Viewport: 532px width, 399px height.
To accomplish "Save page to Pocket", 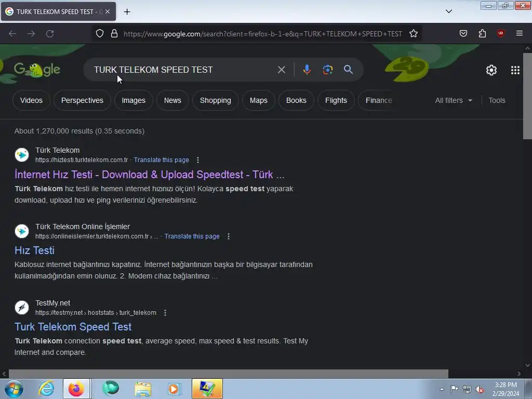I will pos(463,33).
